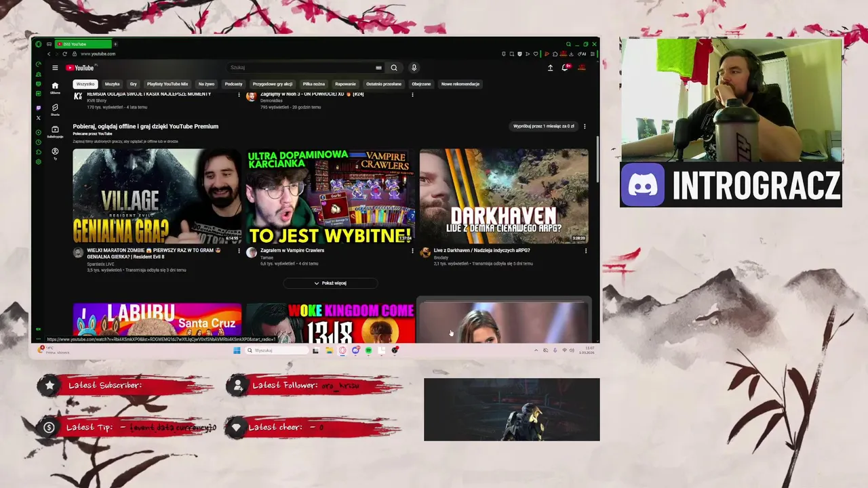The width and height of the screenshot is (868, 488).
Task: Open the Ty profile section
Action: (55, 153)
